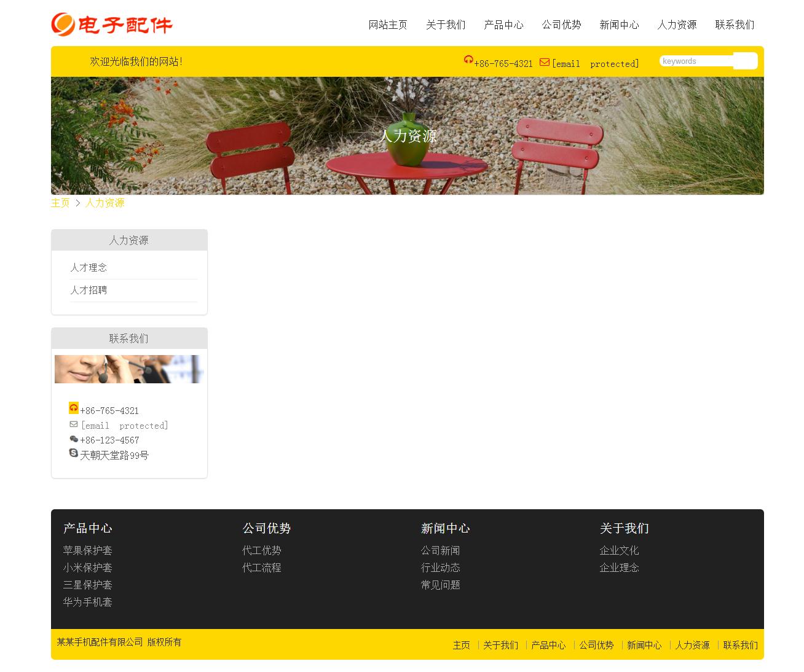
Task: Open 产品中心 in the top navigation
Action: point(503,25)
